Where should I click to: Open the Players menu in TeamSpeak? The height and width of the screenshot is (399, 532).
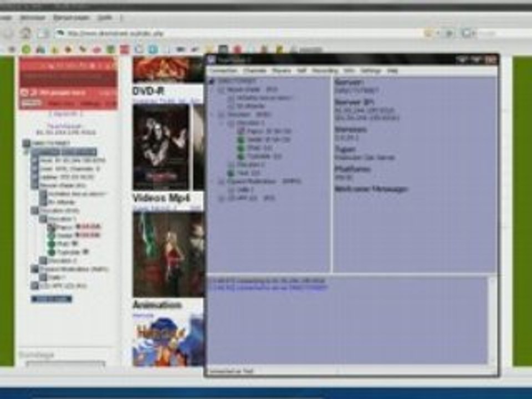pyautogui.click(x=282, y=70)
